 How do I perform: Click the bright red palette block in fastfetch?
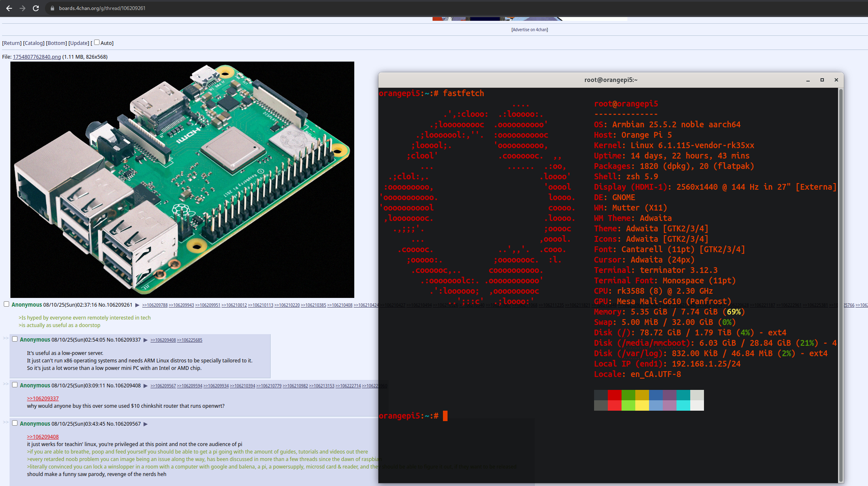pyautogui.click(x=614, y=405)
